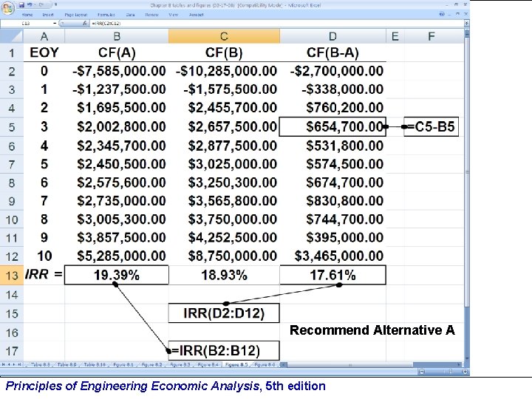
Task: Click the EOY header cell
Action: coord(44,52)
